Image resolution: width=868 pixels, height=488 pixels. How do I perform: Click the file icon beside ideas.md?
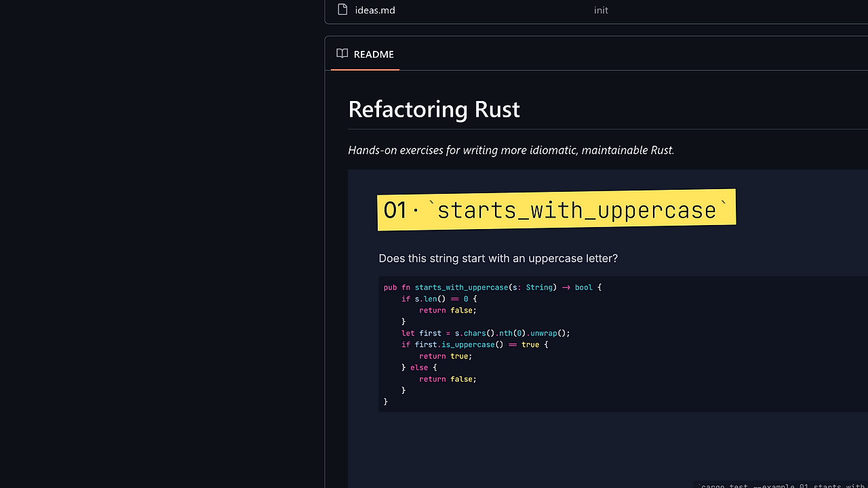(x=342, y=9)
